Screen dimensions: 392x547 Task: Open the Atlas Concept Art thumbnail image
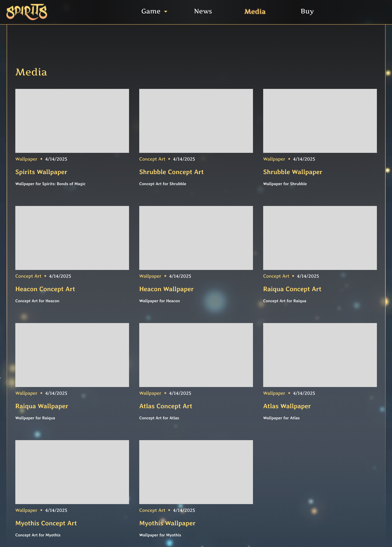coord(196,355)
